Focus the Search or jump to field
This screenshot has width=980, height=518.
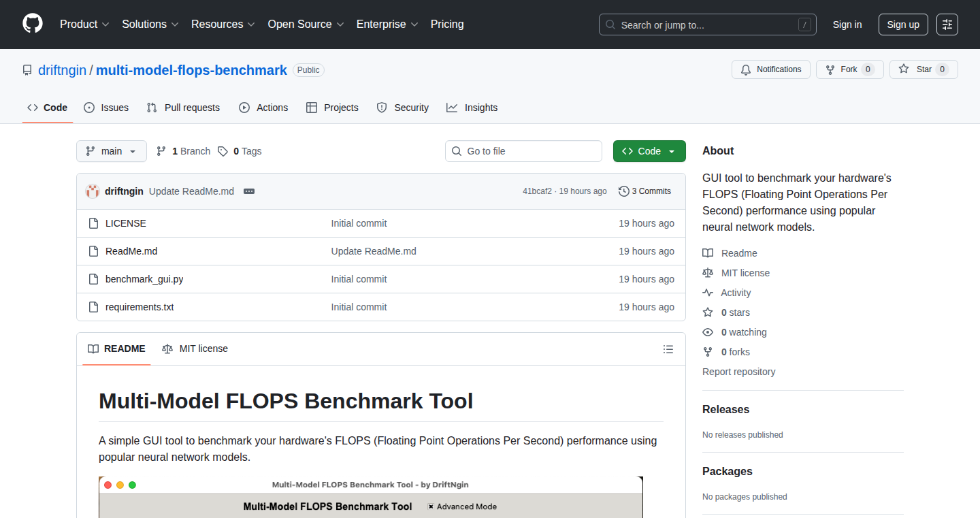708,25
